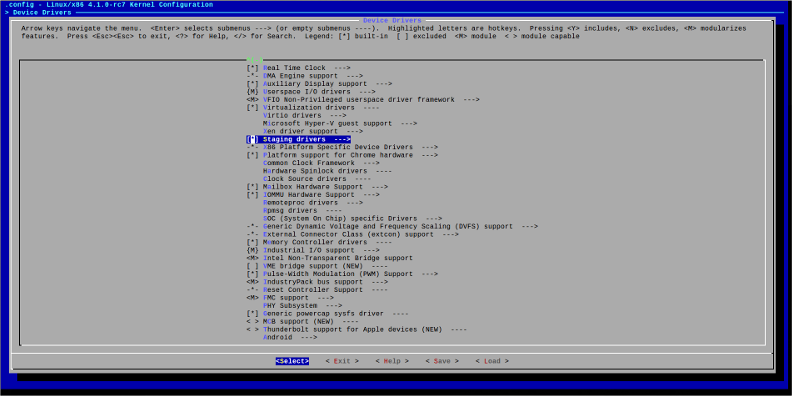792x396 pixels.
Task: Select External Connector Class (extcon) entry
Action: pyautogui.click(x=348, y=234)
